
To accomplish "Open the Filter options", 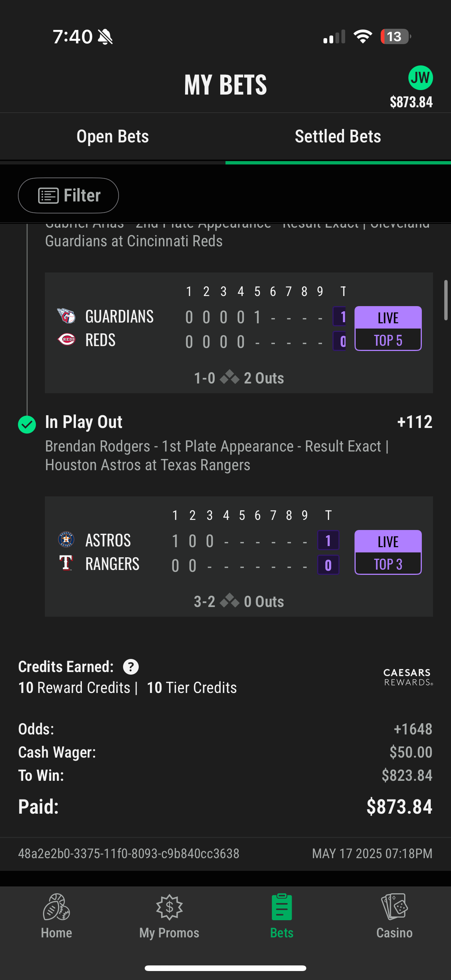I will [x=68, y=195].
